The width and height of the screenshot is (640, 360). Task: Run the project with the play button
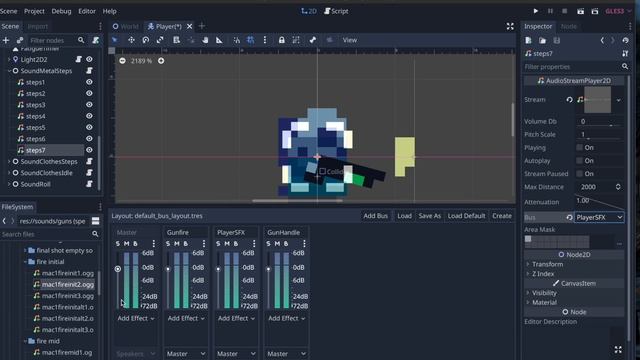[536, 11]
